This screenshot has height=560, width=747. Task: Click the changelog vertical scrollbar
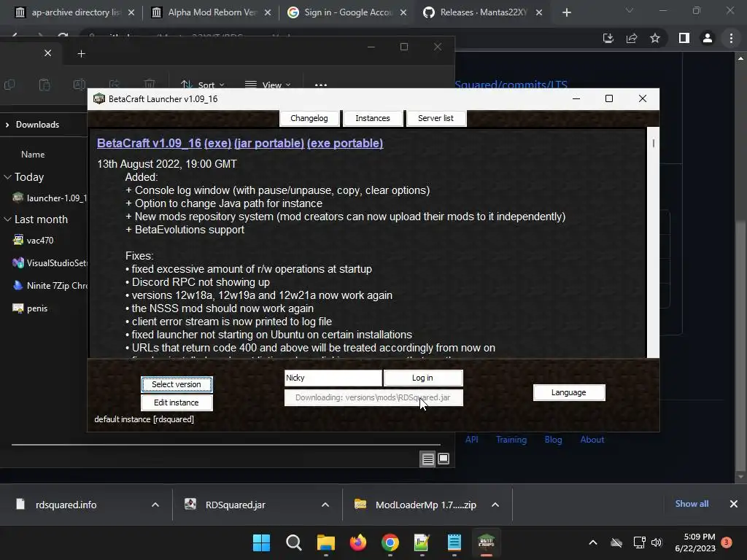point(653,242)
